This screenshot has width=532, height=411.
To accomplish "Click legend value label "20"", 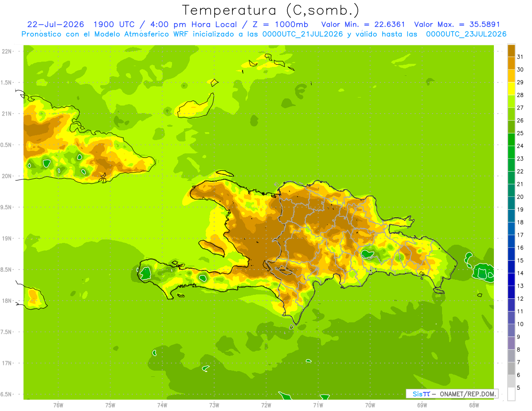I will click(520, 197).
